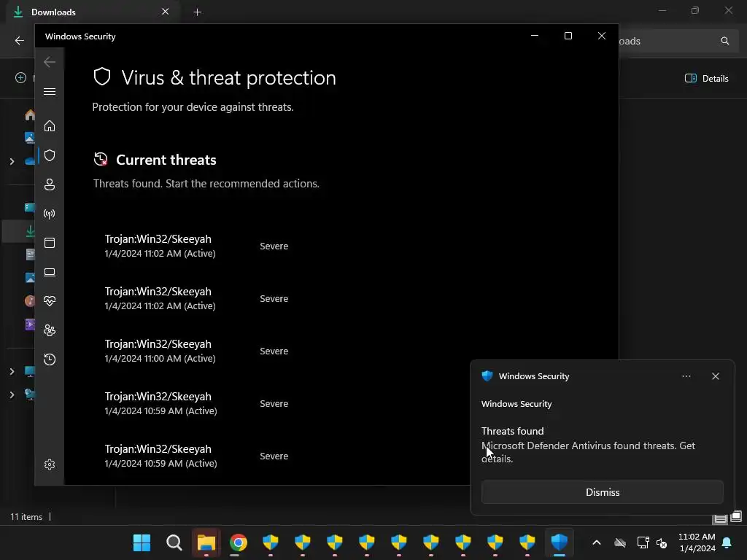Open Firewall & network protection in sidebar
Screen dimensions: 747x560
[x=50, y=214]
